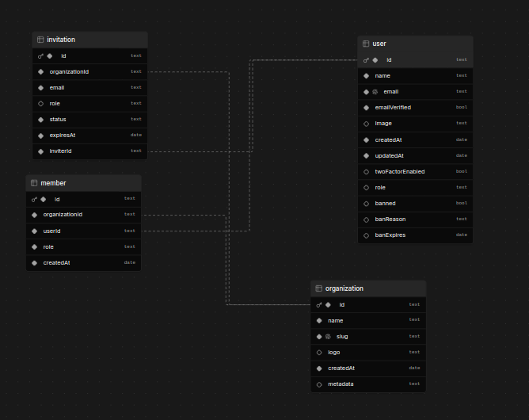
Task: Click the table icon in the user header
Action: (x=366, y=44)
